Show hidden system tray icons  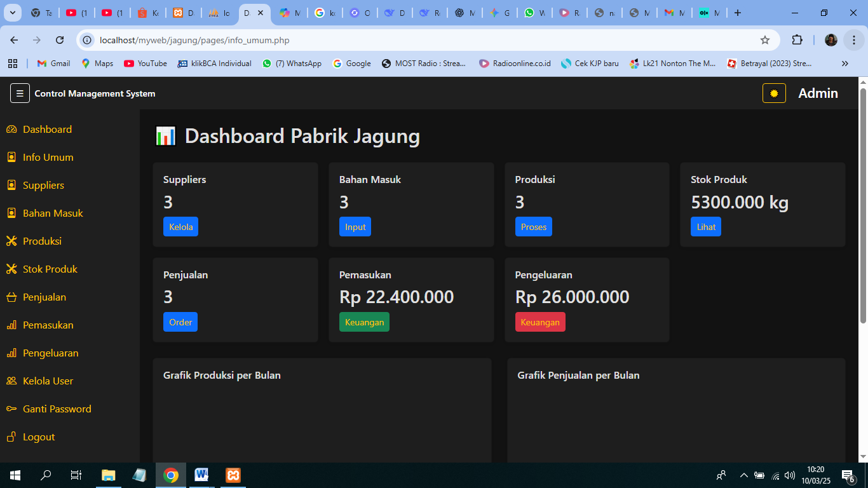coord(743,475)
